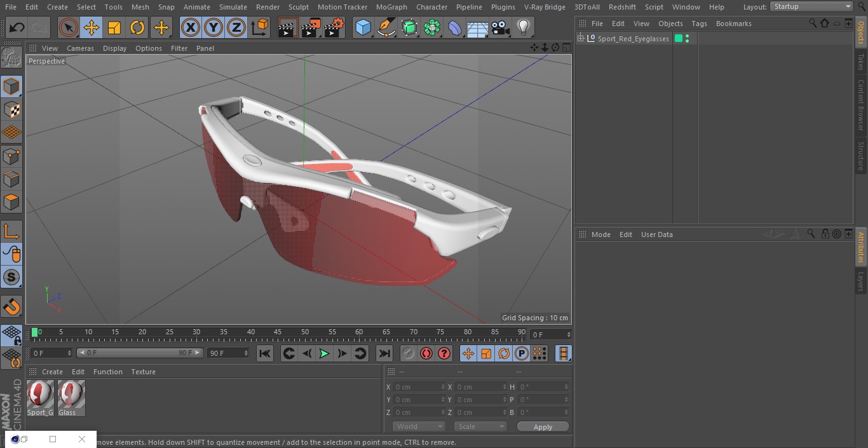Toggle coordinate system icon

click(x=260, y=28)
